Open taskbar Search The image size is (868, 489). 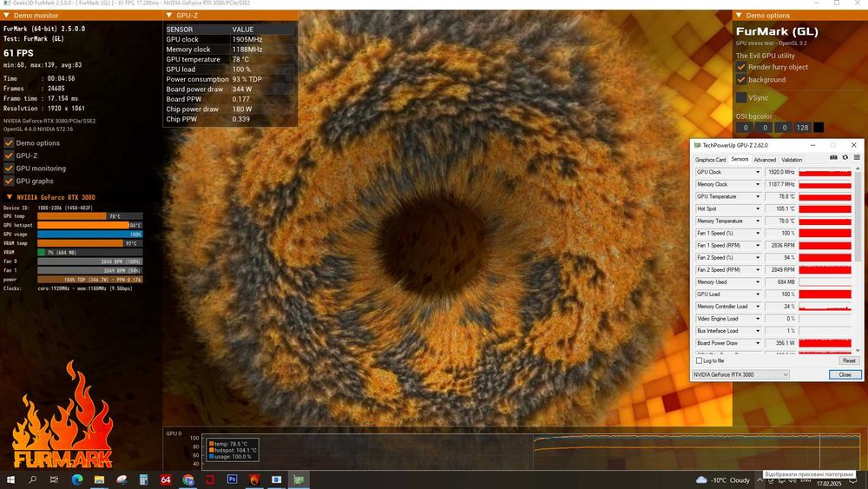[33, 479]
